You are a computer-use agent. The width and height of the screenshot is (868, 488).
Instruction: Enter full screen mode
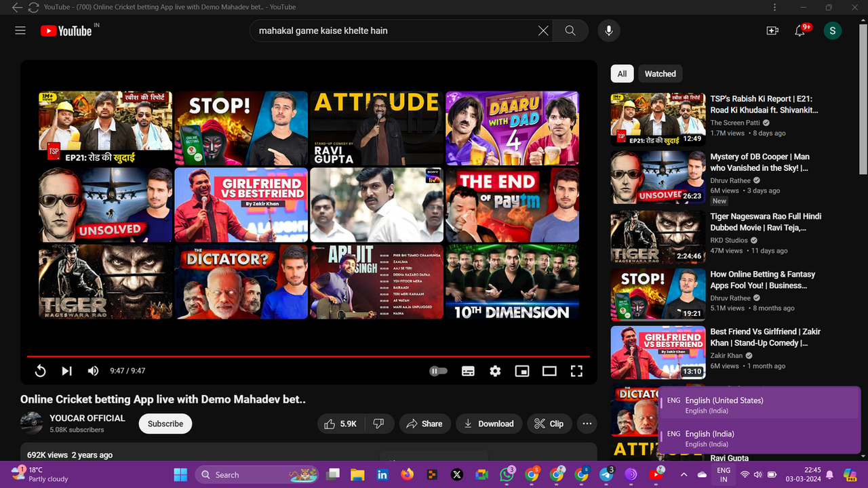(x=576, y=371)
